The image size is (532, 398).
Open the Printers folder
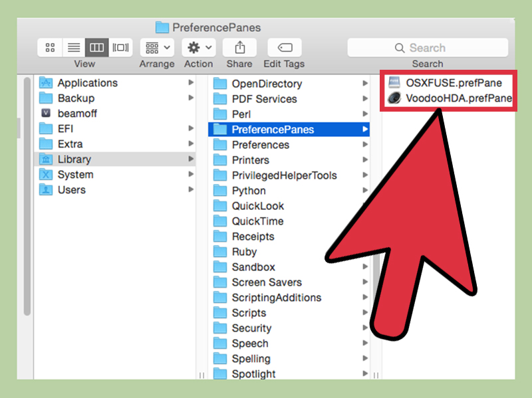[289, 159]
